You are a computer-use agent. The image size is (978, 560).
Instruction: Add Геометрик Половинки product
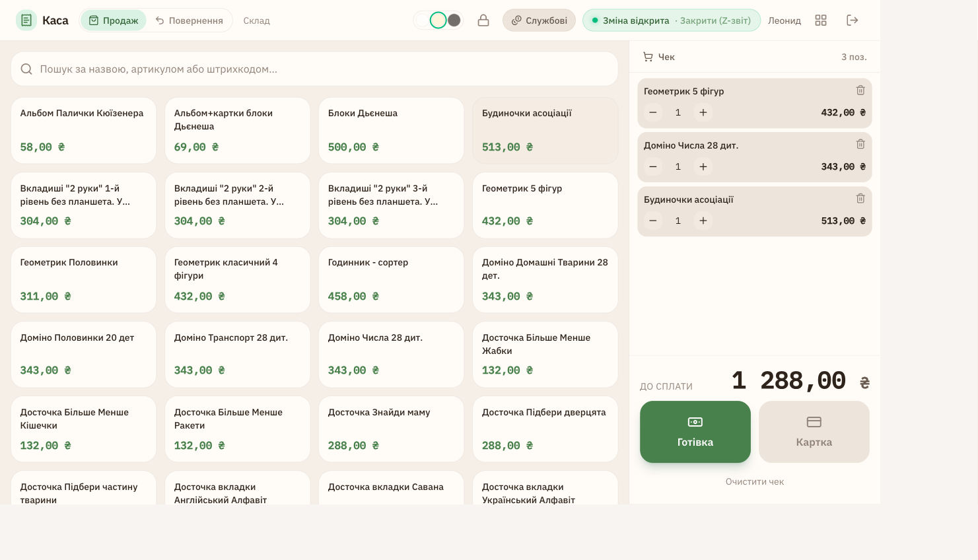(x=84, y=280)
